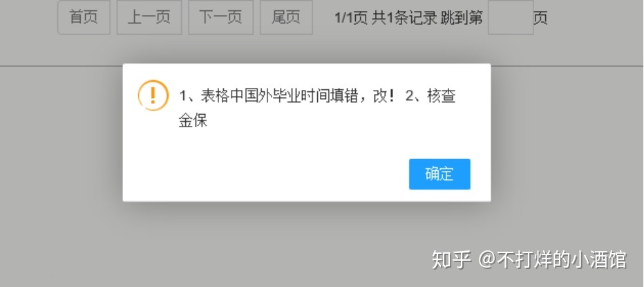Advance using the 下一页 button
This screenshot has height=287, width=644.
tap(220, 18)
